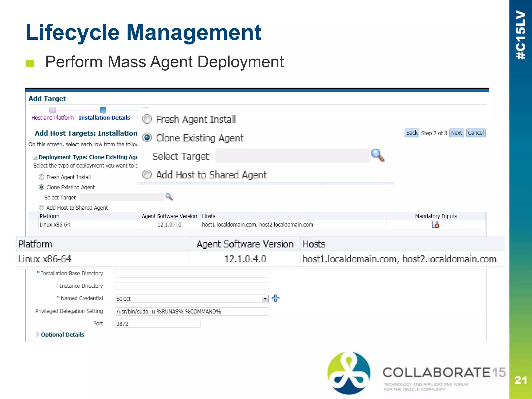Click the enlarged Select Target input field
The width and height of the screenshot is (532, 399).
[292, 156]
